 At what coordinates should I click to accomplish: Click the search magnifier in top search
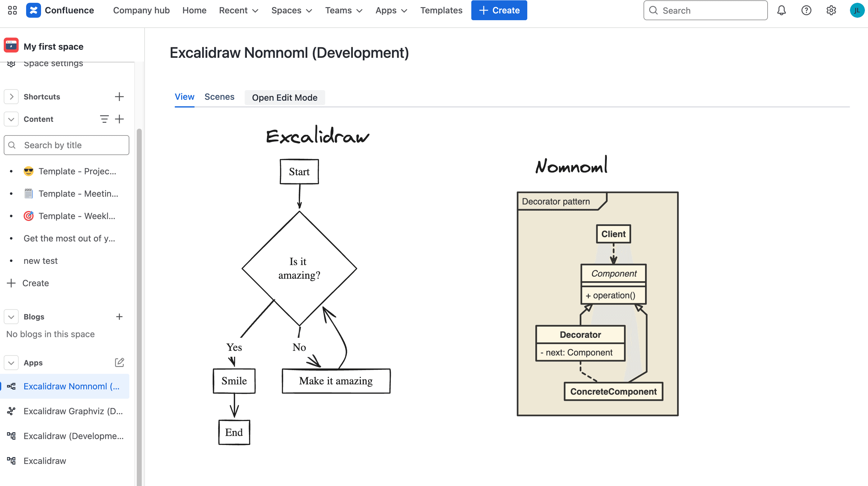pyautogui.click(x=653, y=11)
